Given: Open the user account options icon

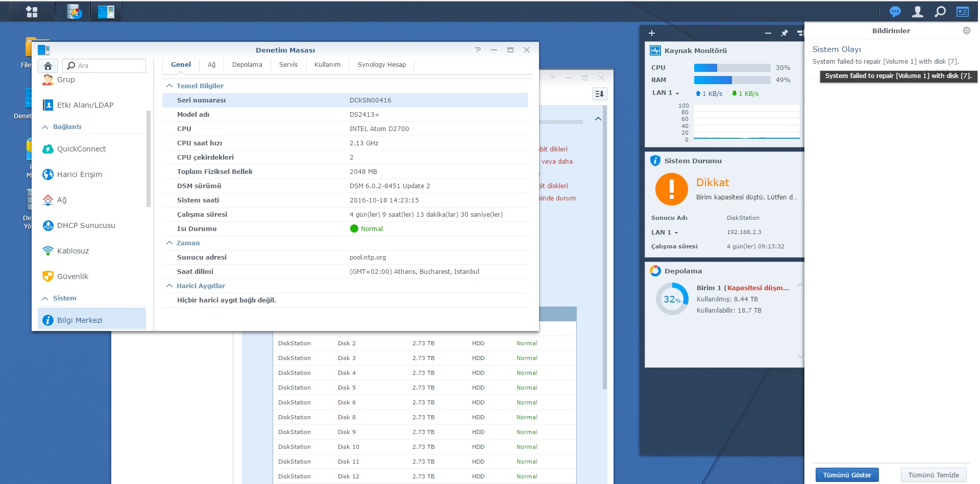Looking at the screenshot, I should (x=917, y=11).
